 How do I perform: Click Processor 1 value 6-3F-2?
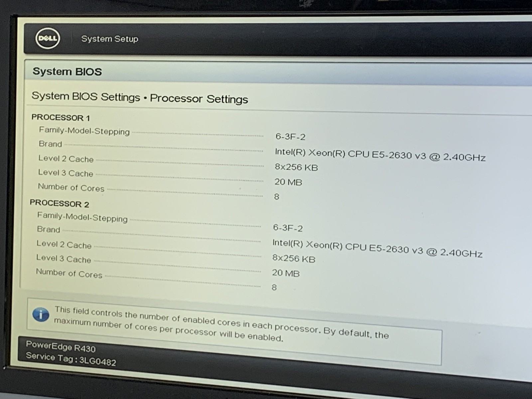290,137
